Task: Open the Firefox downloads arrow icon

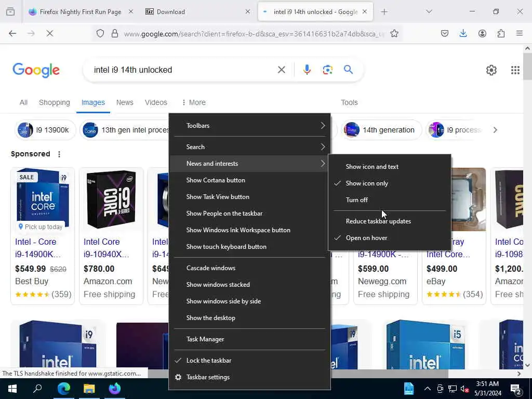Action: tap(463, 33)
